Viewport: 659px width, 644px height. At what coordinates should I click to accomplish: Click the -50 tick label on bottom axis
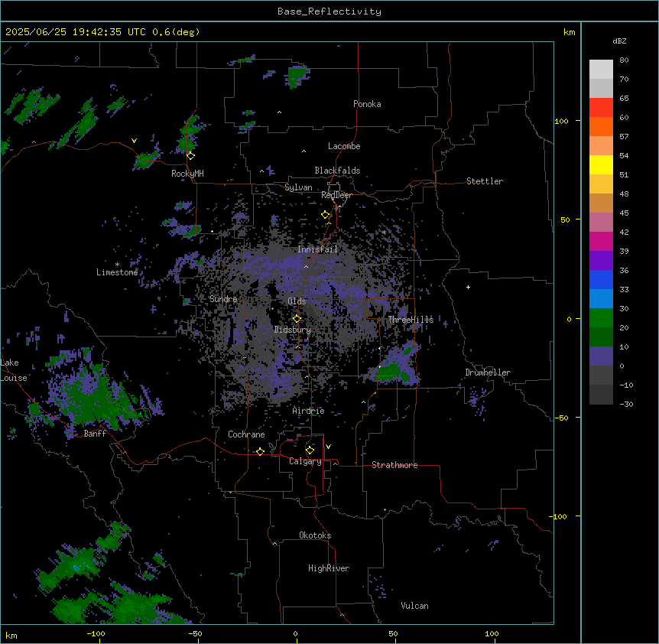(195, 633)
